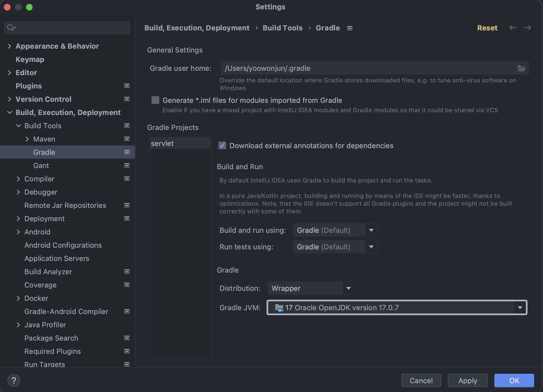The width and height of the screenshot is (543, 392).
Task: Navigate back with the left arrow icon
Action: click(513, 28)
